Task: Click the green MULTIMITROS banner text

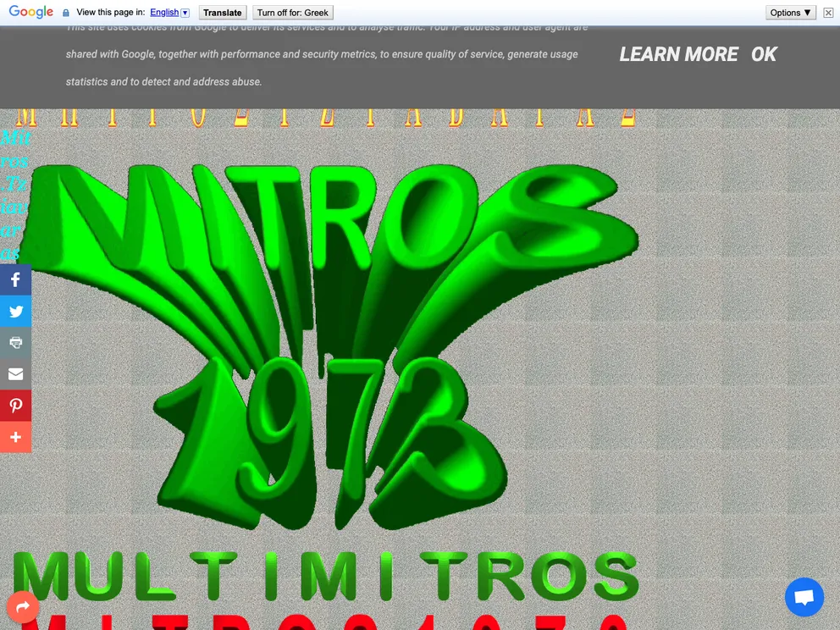Action: tap(326, 576)
